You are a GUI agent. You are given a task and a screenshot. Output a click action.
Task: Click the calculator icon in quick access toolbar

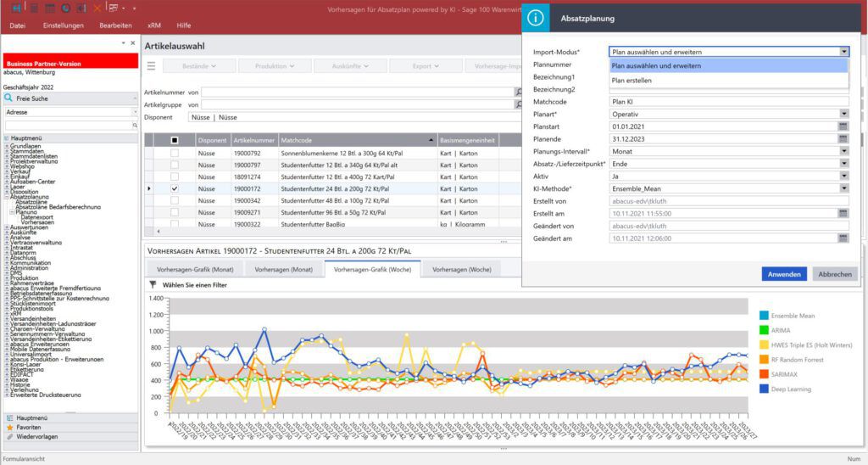pyautogui.click(x=51, y=8)
